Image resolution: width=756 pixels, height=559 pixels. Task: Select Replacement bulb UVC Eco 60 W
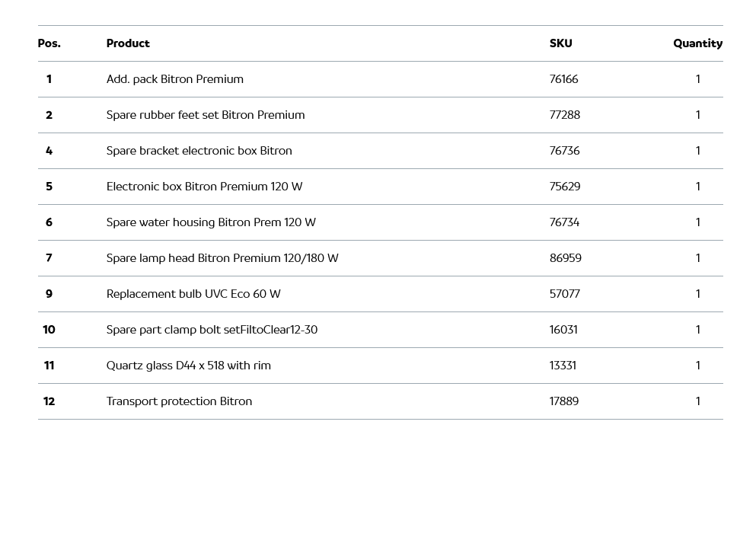(x=193, y=294)
